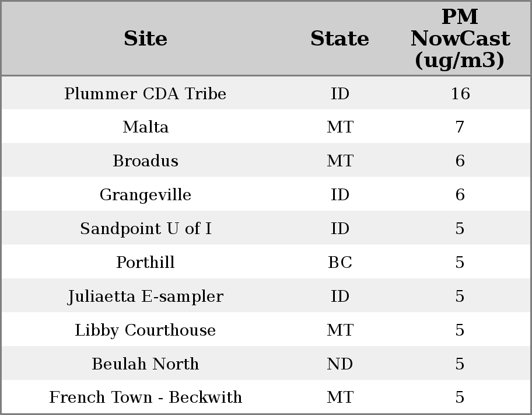Sort by the State column header

[x=339, y=39]
